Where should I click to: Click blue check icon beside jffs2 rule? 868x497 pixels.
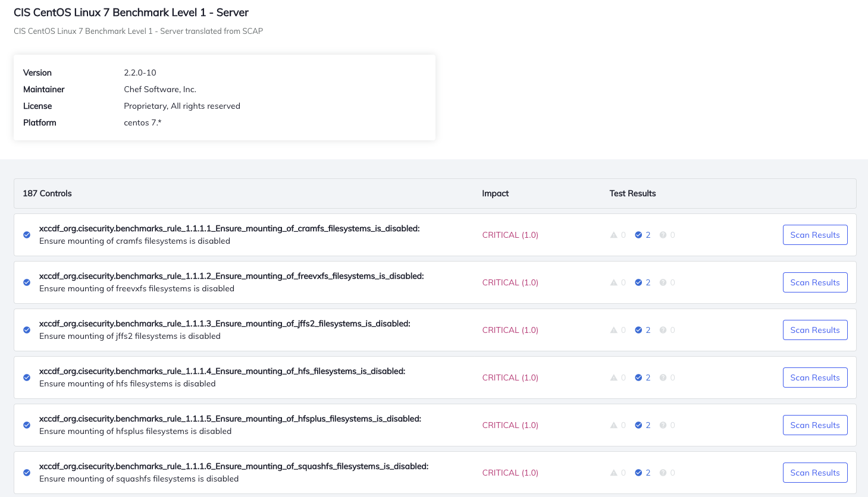[27, 330]
